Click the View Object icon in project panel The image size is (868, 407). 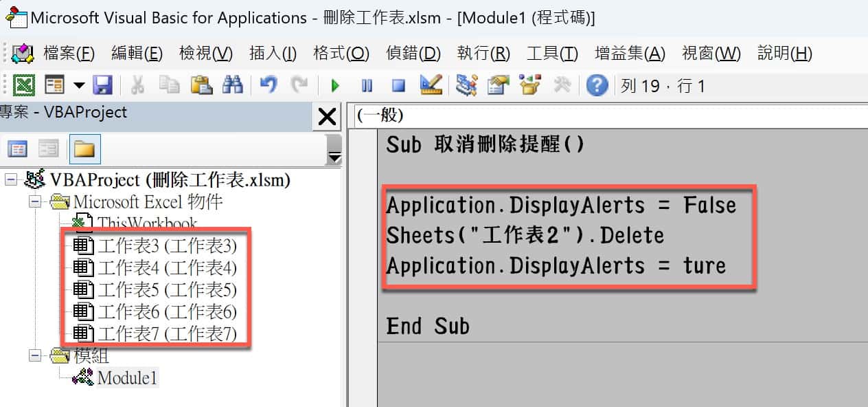[49, 148]
